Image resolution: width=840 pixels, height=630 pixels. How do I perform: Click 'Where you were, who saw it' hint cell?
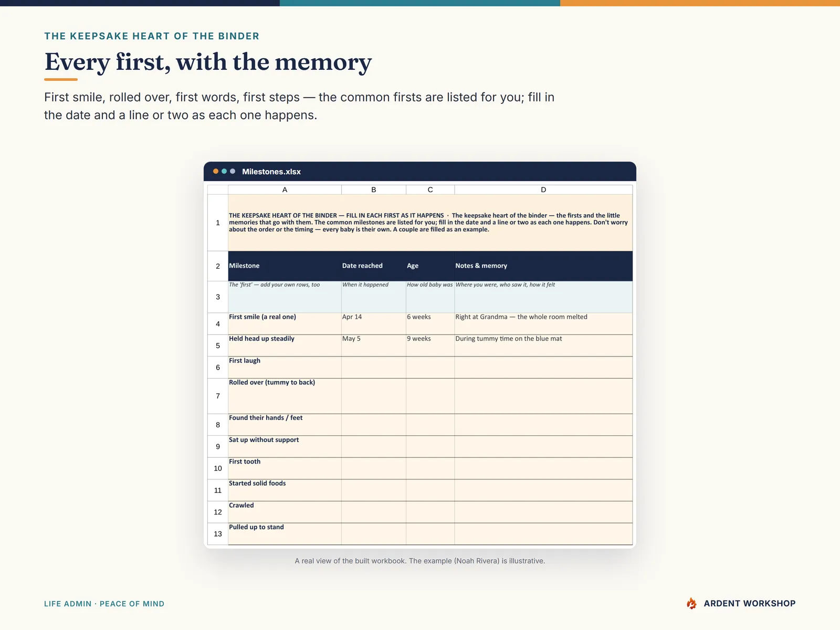(x=543, y=297)
